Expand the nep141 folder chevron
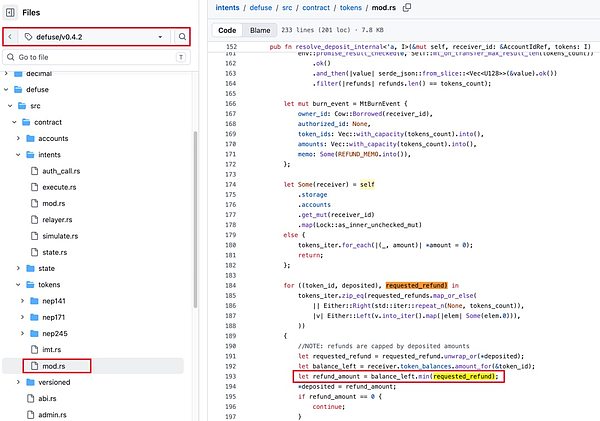 click(22, 301)
